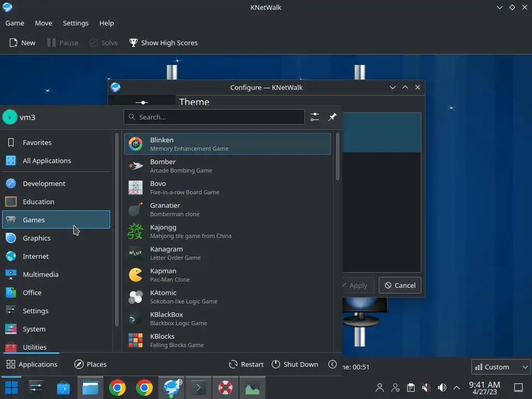Open Discover store taskbar icon

coord(63,388)
